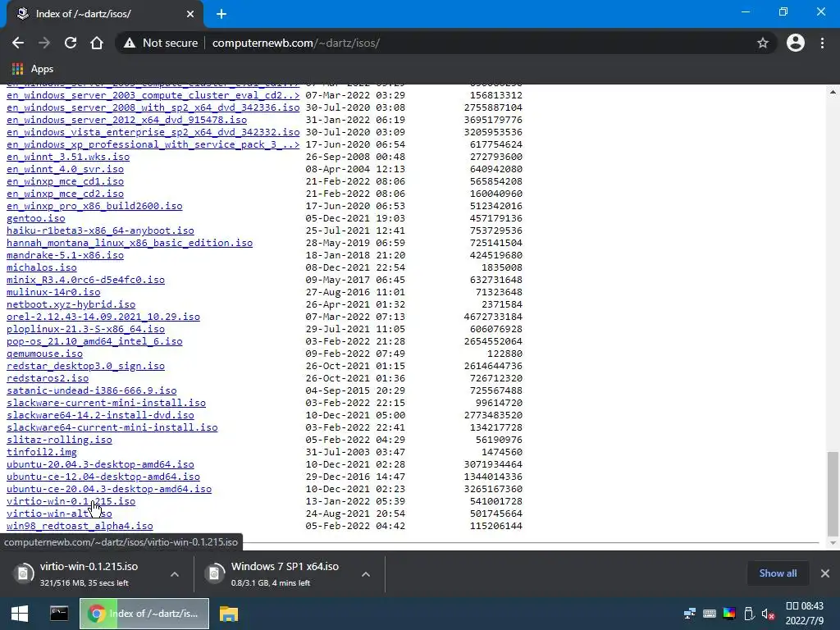Screen dimensions: 840x630
Task: Download haiku-r1beta3-x86_64-anyboot.iso
Action: tap(100, 231)
